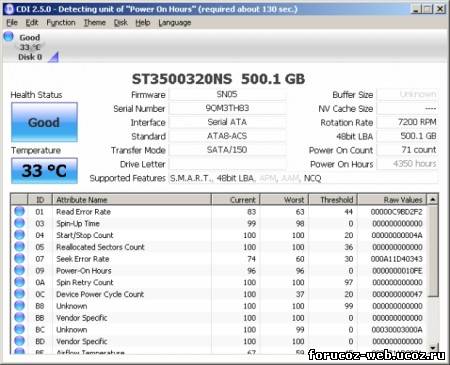Open the Theme menu
Image resolution: width=450 pixels, height=365 pixels.
(95, 23)
